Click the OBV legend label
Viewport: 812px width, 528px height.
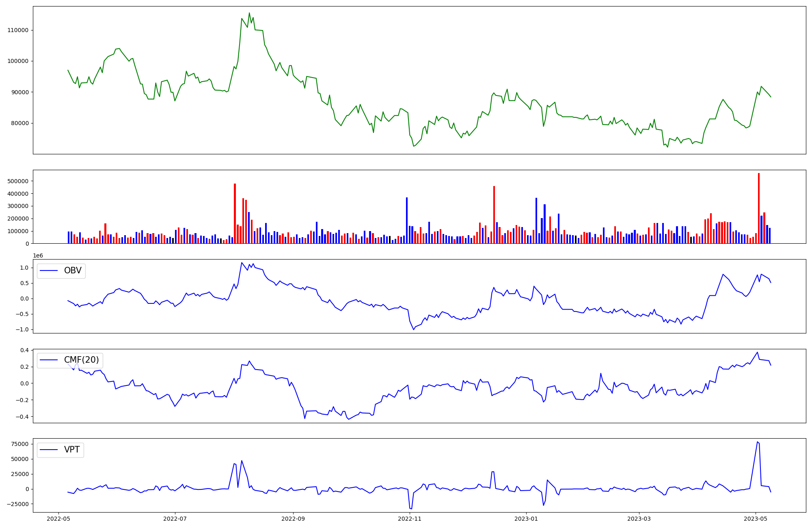coord(73,270)
